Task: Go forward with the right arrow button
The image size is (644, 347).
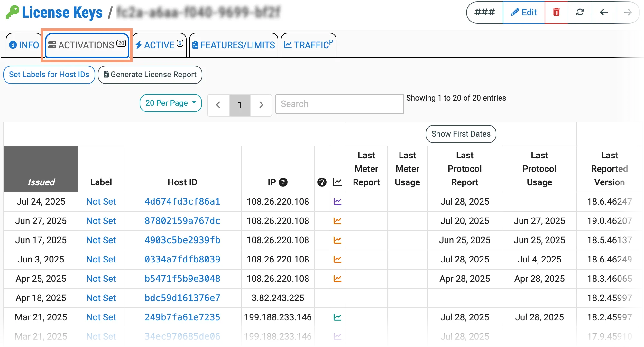Action: pos(627,13)
